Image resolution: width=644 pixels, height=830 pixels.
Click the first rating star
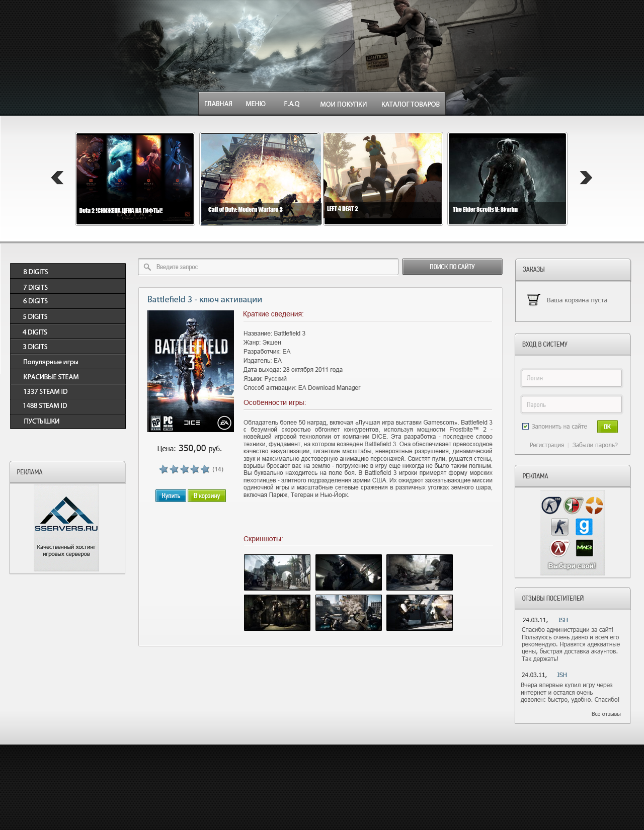click(164, 469)
